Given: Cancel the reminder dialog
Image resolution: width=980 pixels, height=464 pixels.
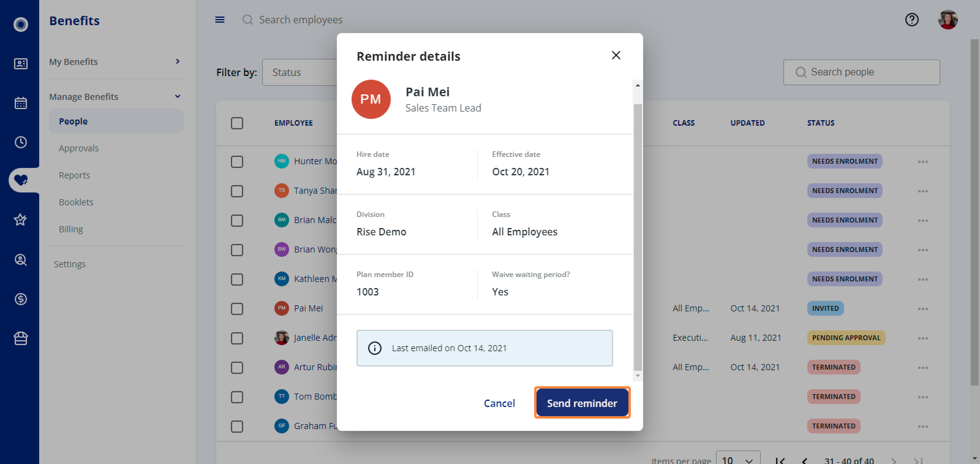Looking at the screenshot, I should coord(499,403).
